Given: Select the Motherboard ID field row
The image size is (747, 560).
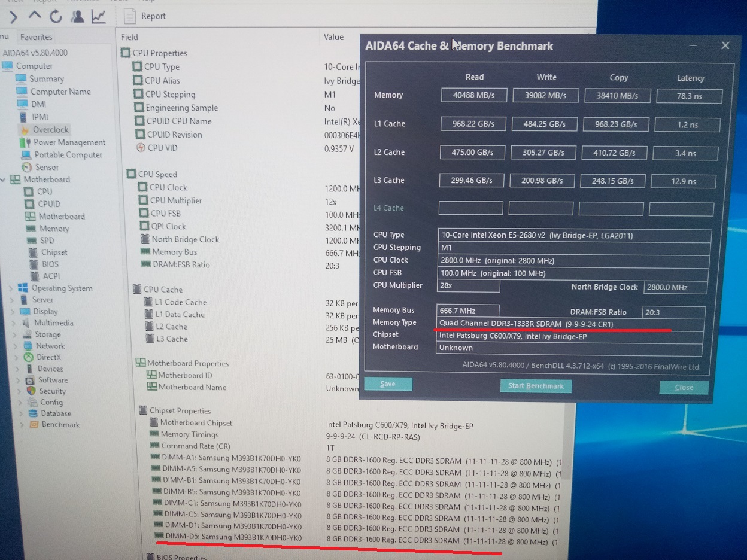Looking at the screenshot, I should (x=185, y=375).
